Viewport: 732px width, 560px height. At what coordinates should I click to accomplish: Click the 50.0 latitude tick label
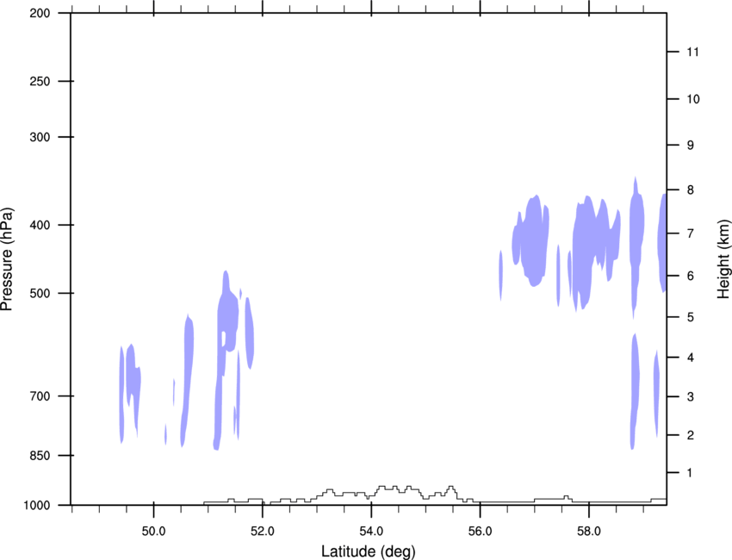(x=153, y=532)
